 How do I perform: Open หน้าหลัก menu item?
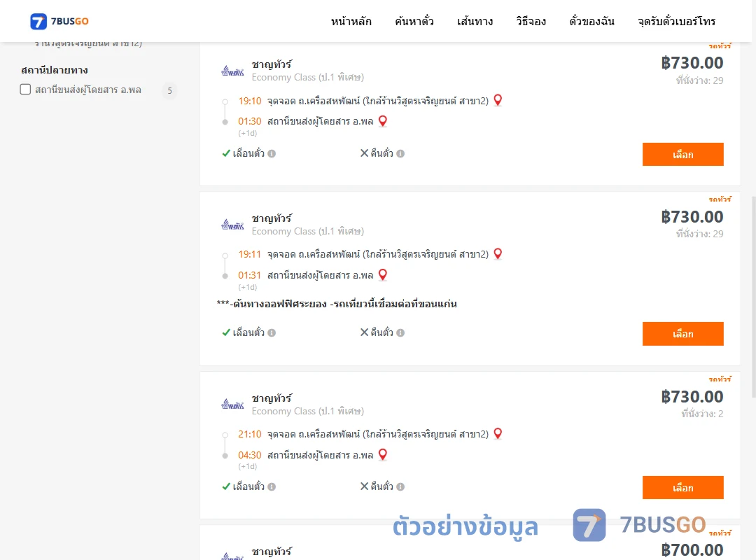pyautogui.click(x=351, y=21)
